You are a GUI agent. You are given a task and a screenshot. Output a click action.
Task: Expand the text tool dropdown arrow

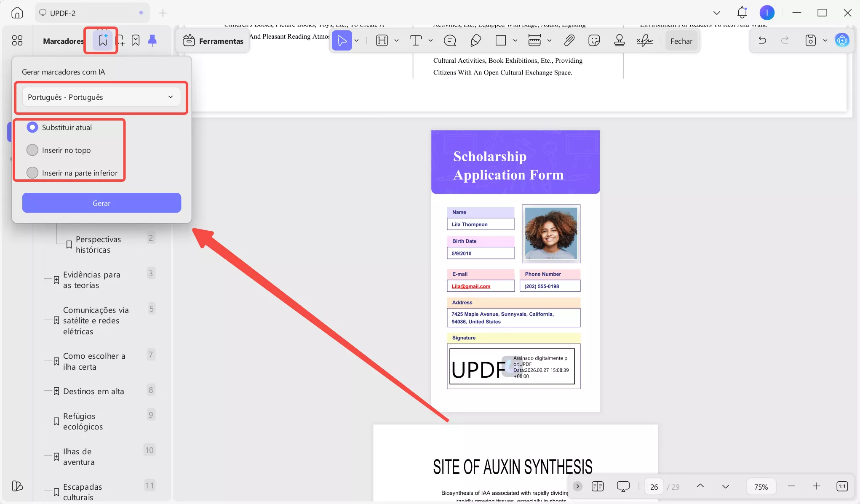(430, 40)
